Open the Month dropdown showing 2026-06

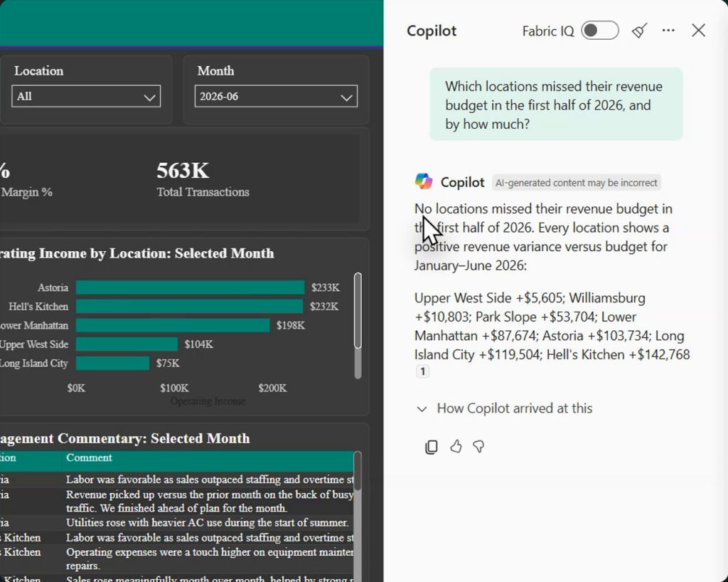(276, 96)
